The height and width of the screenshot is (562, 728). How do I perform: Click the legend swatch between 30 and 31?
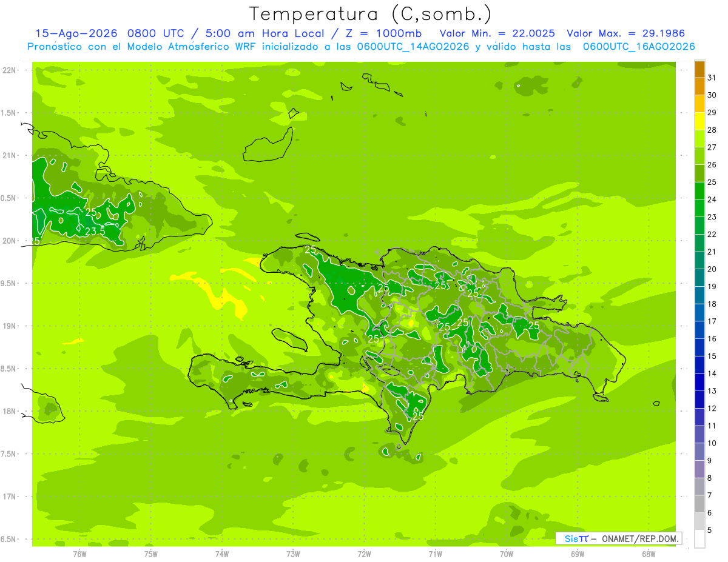pos(699,87)
